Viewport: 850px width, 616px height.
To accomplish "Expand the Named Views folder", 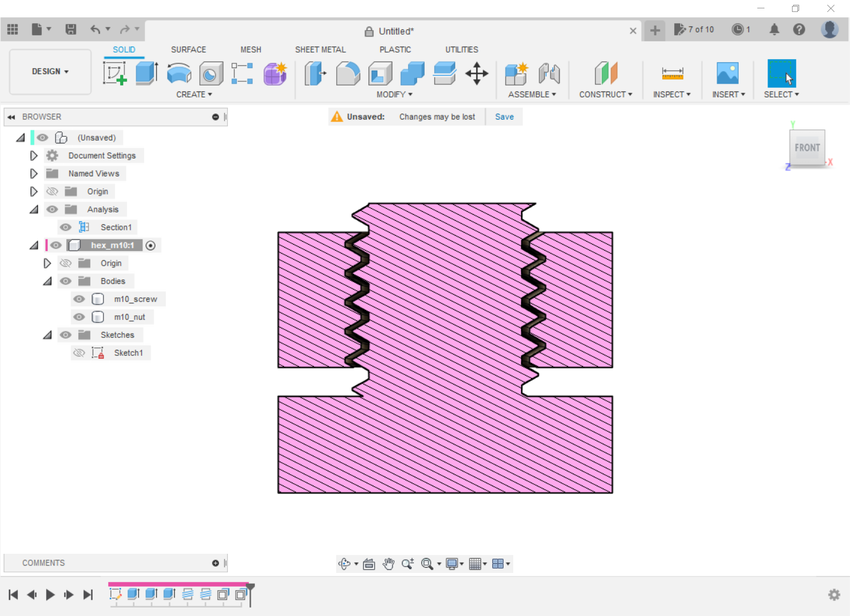I will click(x=33, y=173).
